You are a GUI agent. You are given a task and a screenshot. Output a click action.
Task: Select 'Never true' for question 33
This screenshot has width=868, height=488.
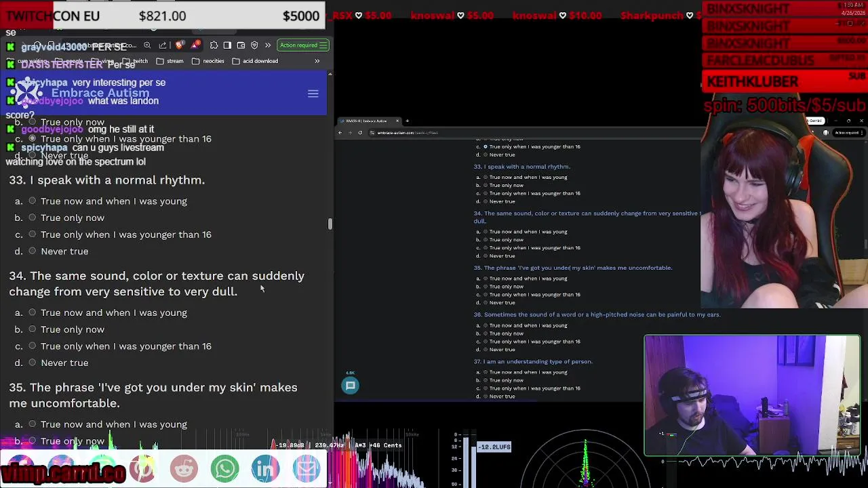click(32, 251)
